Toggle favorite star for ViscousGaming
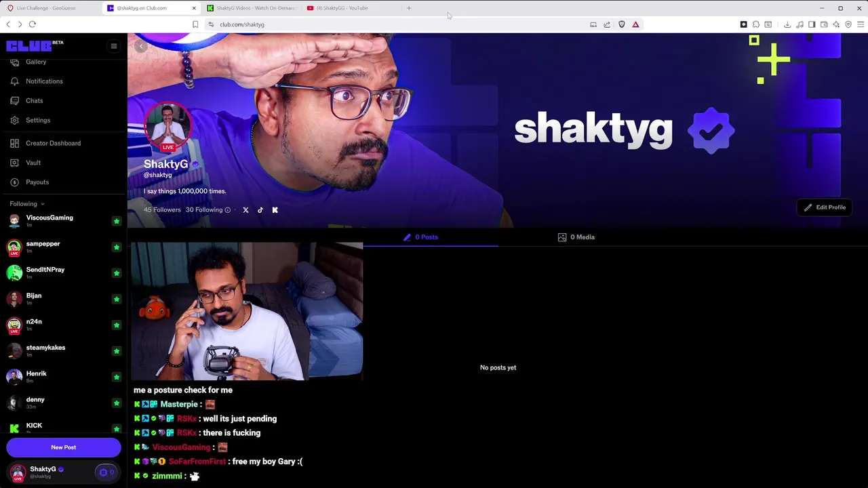This screenshot has height=488, width=868. click(x=117, y=221)
